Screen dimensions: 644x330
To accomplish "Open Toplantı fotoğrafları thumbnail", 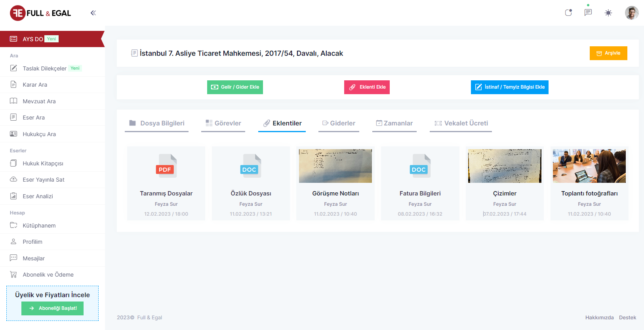I will [589, 166].
